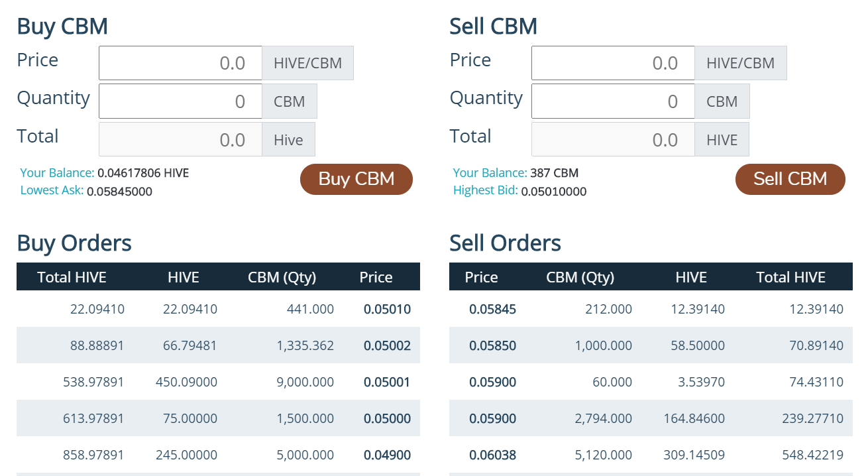Click the Lowest Ask link

click(52, 190)
